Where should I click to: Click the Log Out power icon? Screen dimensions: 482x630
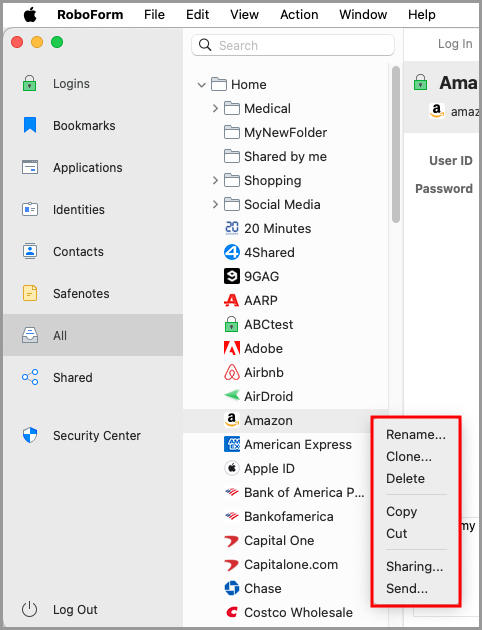(29, 610)
